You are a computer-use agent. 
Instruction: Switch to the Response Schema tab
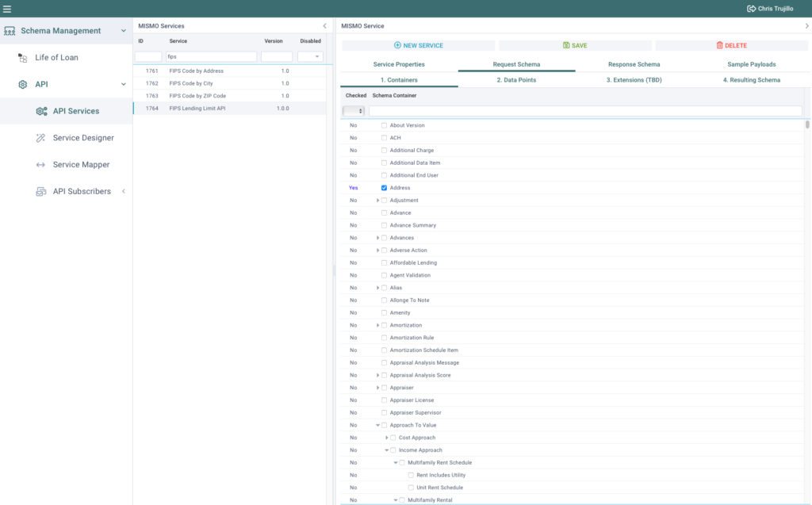[x=634, y=65]
